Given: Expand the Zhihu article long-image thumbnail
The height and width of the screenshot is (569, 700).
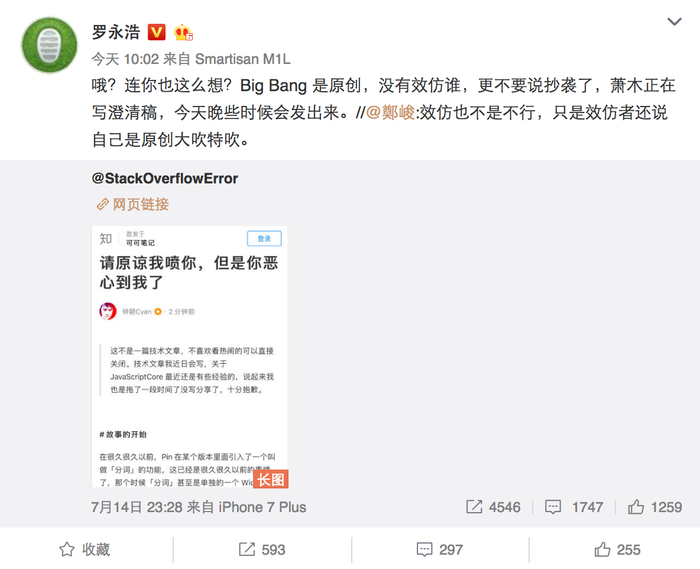Looking at the screenshot, I should point(190,357).
